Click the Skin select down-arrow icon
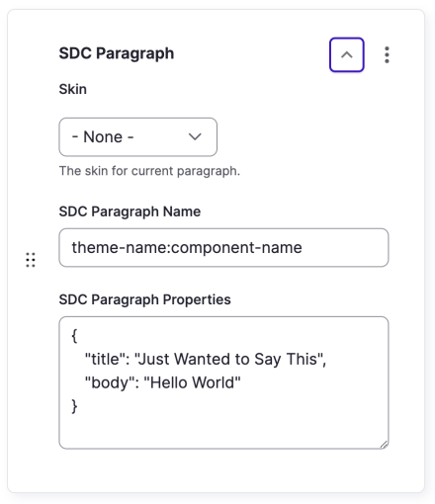Viewport: 435px width, 504px height. coord(195,136)
